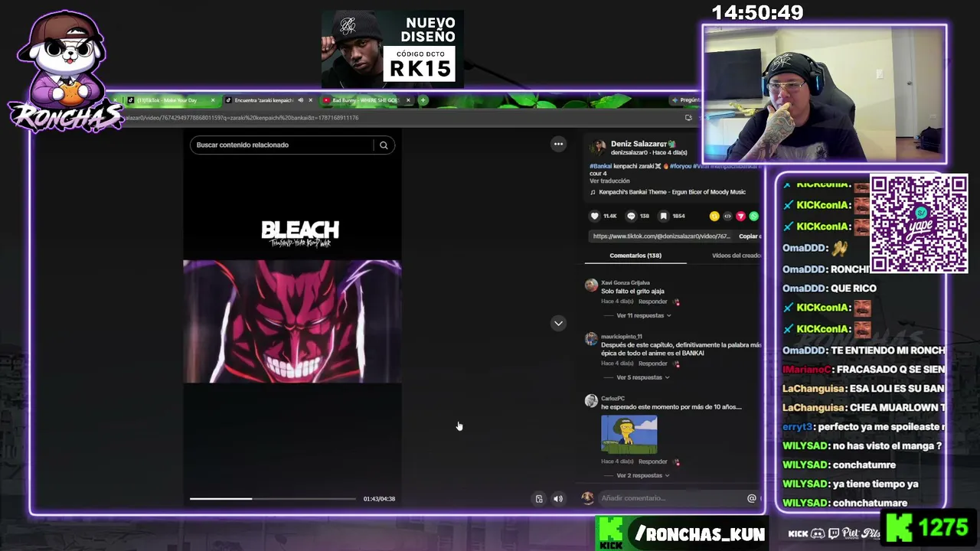Close the Bad Bunny YouTube tab

(408, 100)
